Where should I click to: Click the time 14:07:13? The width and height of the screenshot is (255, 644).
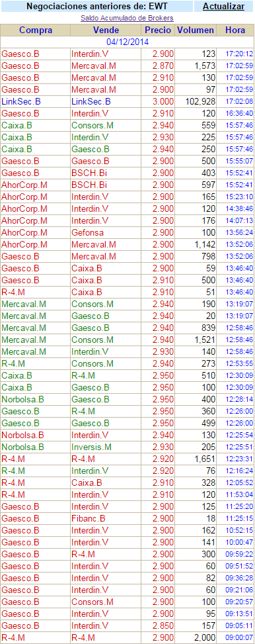pyautogui.click(x=239, y=220)
